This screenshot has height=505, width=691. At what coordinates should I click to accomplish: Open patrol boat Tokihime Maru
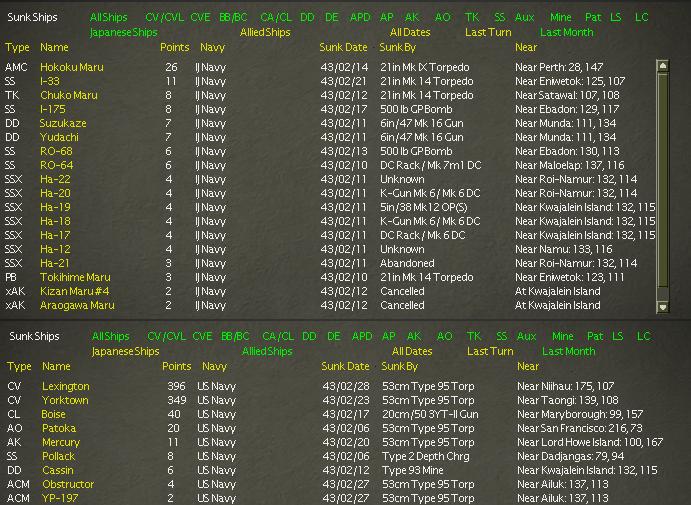click(75, 277)
